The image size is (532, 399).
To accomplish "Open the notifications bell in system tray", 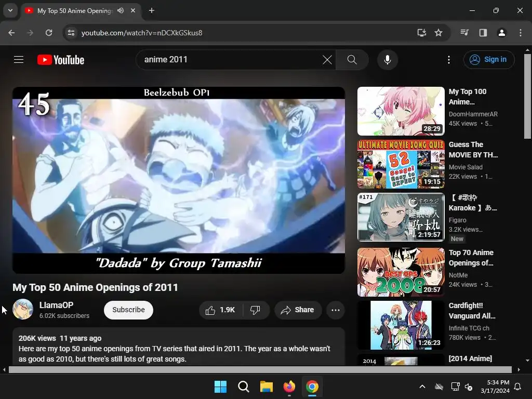I will 518,387.
